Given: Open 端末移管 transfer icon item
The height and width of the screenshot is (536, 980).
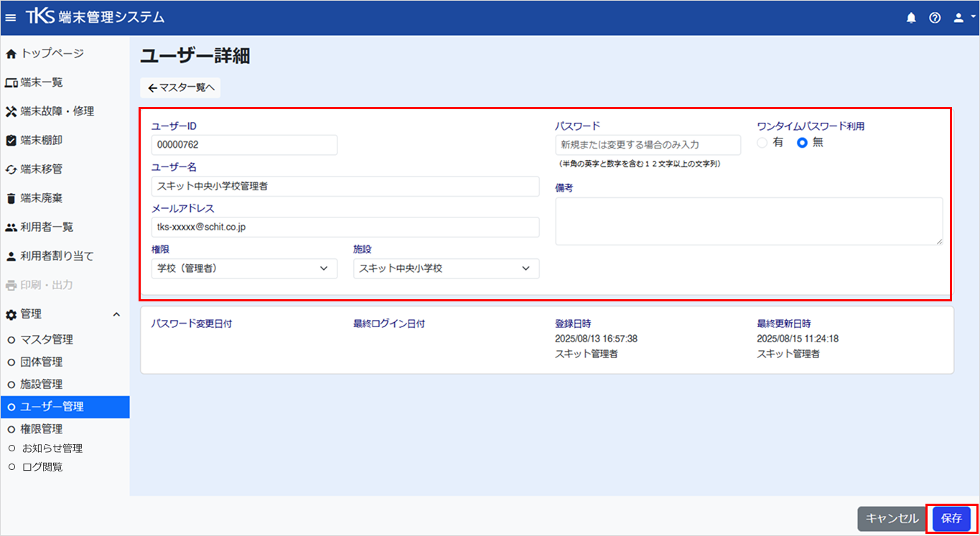Looking at the screenshot, I should click(x=11, y=169).
